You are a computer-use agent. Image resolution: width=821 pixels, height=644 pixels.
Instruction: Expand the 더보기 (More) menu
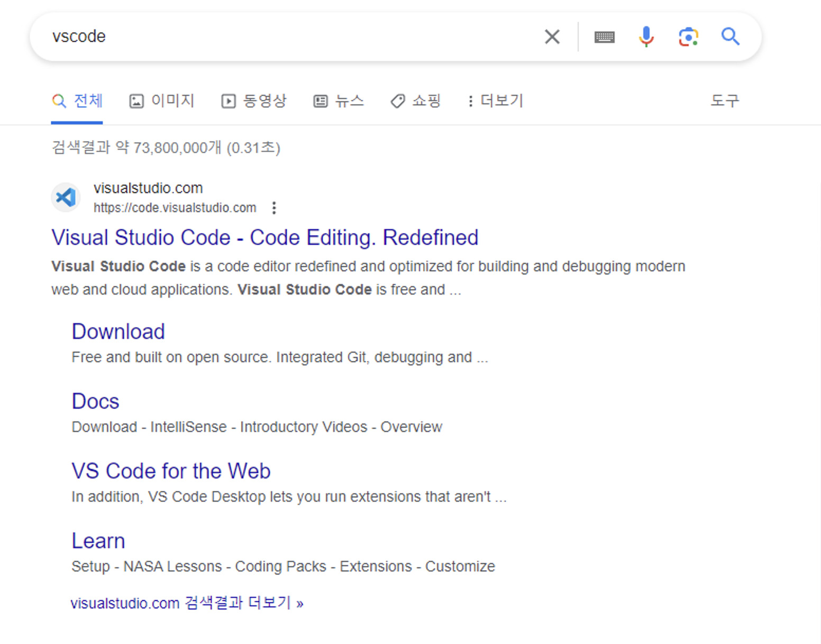[496, 100]
